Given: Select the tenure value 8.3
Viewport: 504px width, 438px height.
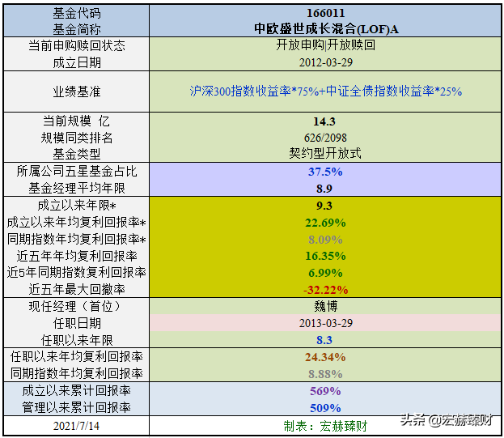Looking at the screenshot, I should click(324, 340).
